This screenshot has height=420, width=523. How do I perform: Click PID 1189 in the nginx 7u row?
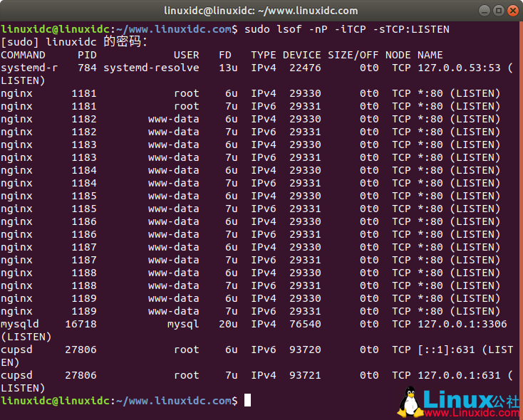pyautogui.click(x=84, y=311)
